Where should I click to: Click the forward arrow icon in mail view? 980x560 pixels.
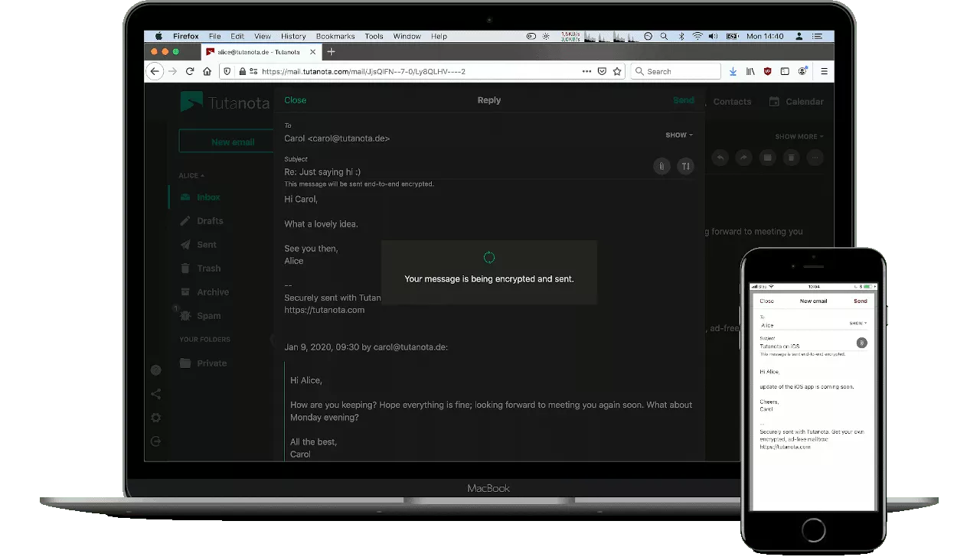[x=743, y=158]
